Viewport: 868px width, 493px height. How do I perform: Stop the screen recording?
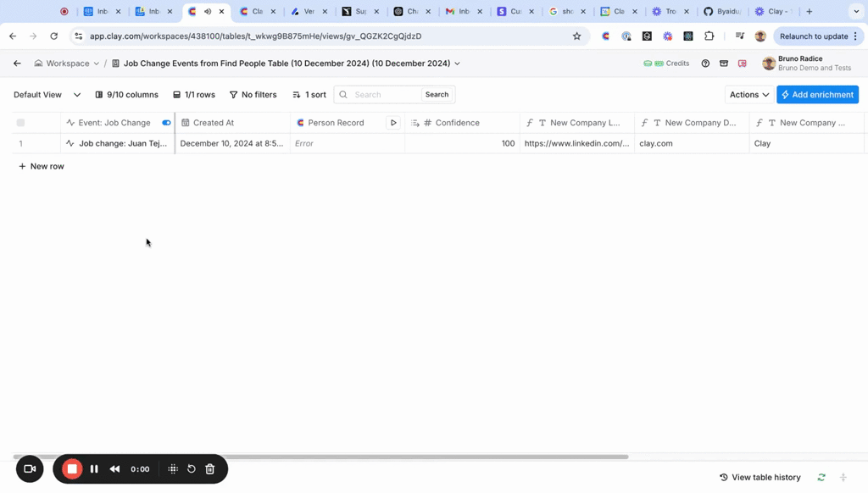(x=71, y=468)
